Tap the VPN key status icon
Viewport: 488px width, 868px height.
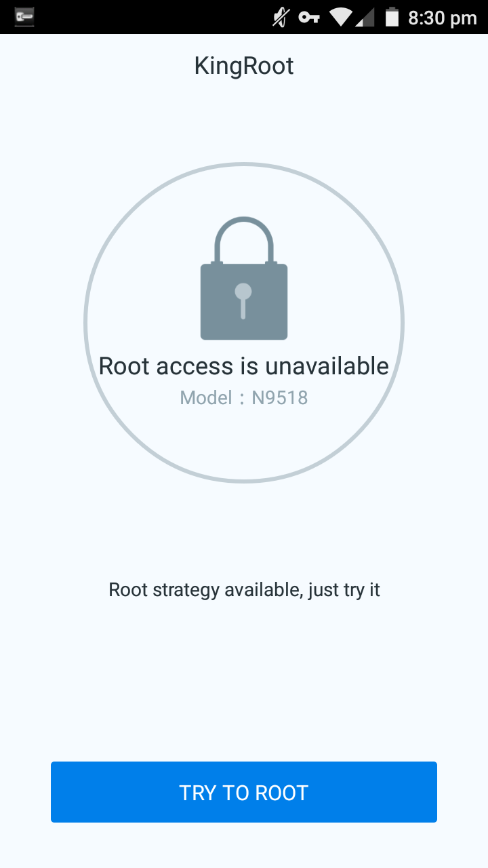(309, 17)
